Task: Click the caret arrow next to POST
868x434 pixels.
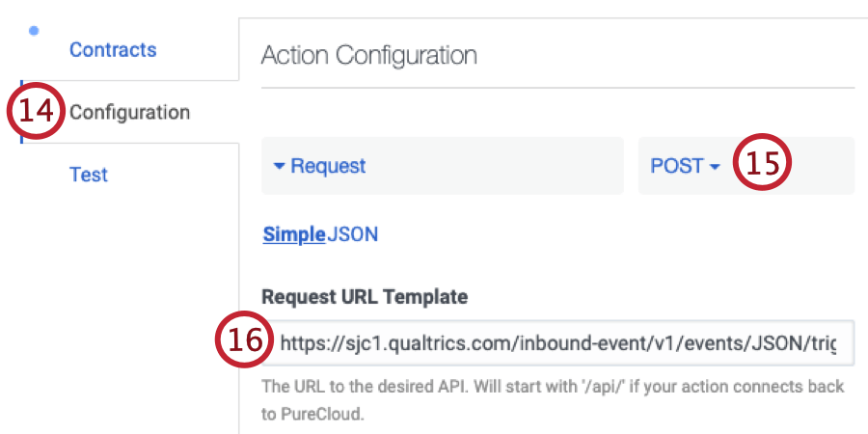Action: 715,167
